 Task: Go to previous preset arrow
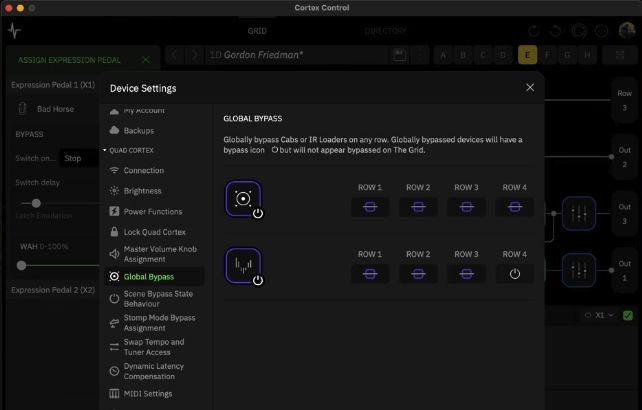point(174,55)
